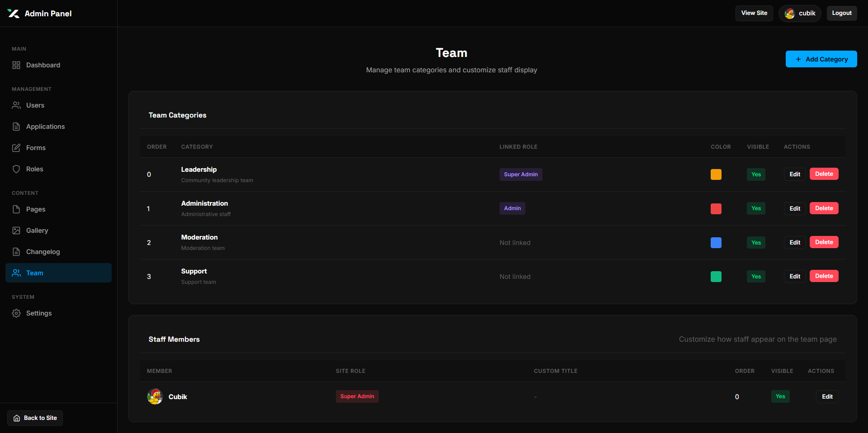The width and height of the screenshot is (868, 433).
Task: Open the Gallery section
Action: 59,231
